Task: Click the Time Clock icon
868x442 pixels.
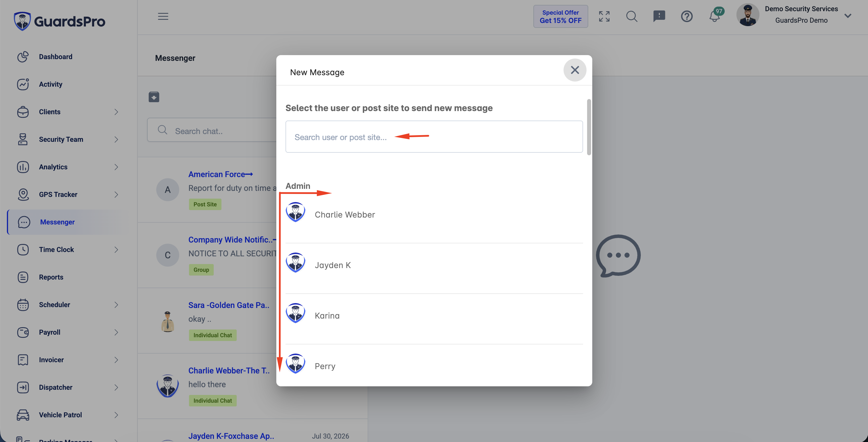Action: click(23, 249)
